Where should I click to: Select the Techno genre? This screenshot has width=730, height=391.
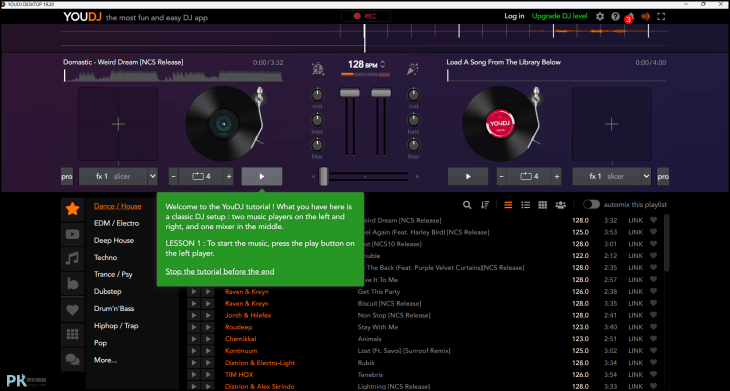106,257
